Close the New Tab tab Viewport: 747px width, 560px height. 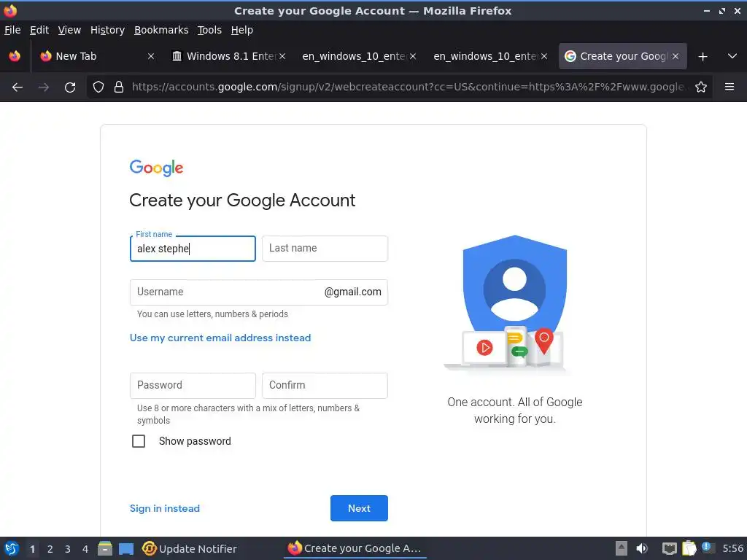click(x=151, y=56)
